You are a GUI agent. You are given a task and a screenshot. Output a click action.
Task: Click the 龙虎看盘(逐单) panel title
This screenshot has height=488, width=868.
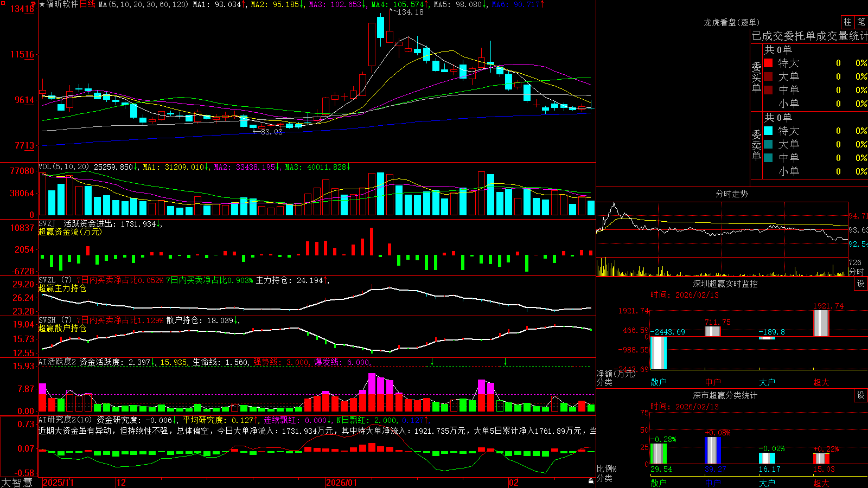(731, 22)
